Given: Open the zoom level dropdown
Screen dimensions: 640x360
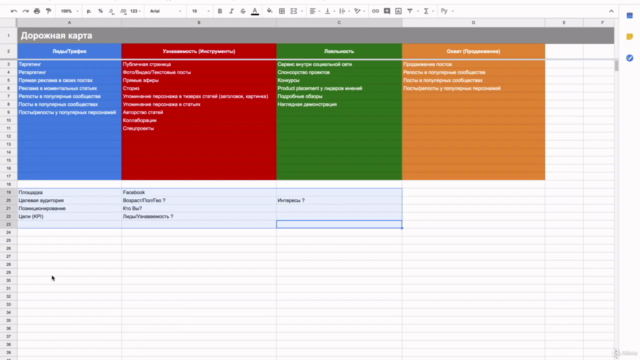Looking at the screenshot, I should pyautogui.click(x=69, y=11).
